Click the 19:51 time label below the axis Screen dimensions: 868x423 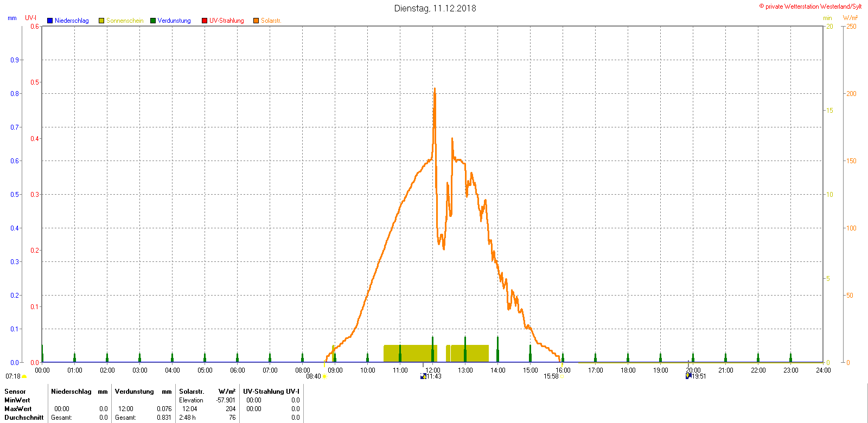point(699,376)
